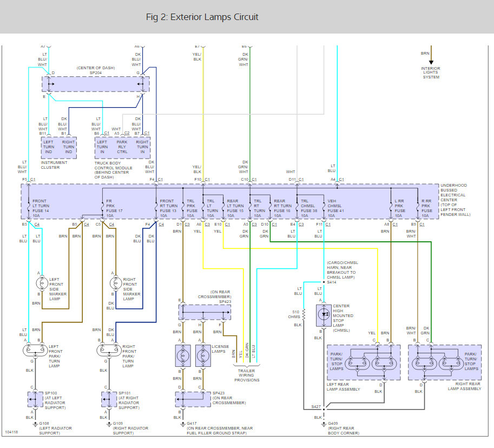The image size is (494, 448).
Task: Click the diagram number 104118
Action: point(12,432)
